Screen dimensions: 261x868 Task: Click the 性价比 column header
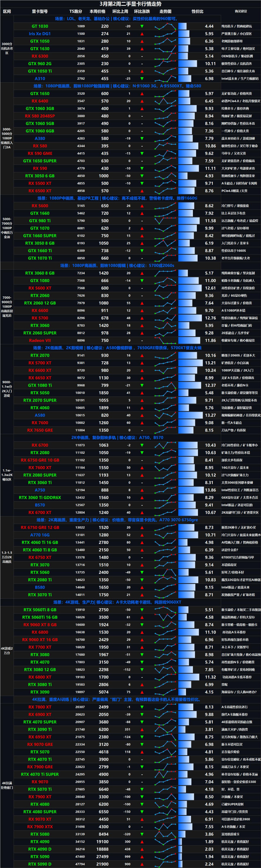point(198,12)
